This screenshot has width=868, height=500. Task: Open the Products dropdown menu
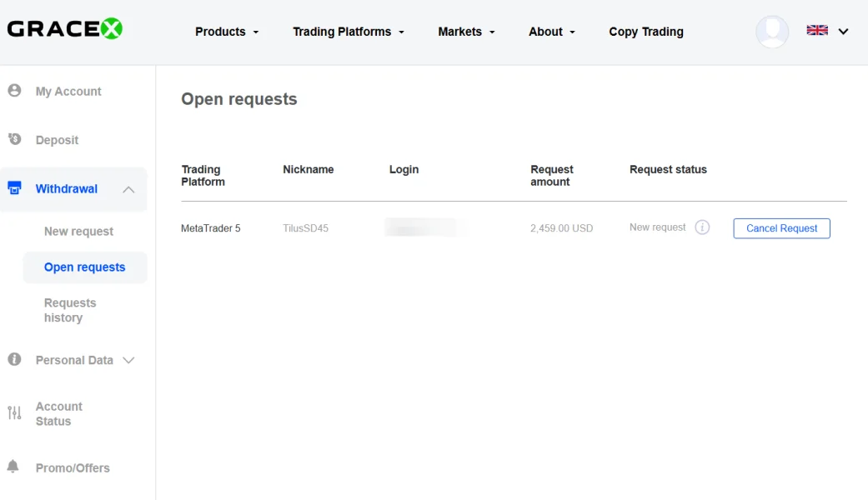[x=227, y=32]
